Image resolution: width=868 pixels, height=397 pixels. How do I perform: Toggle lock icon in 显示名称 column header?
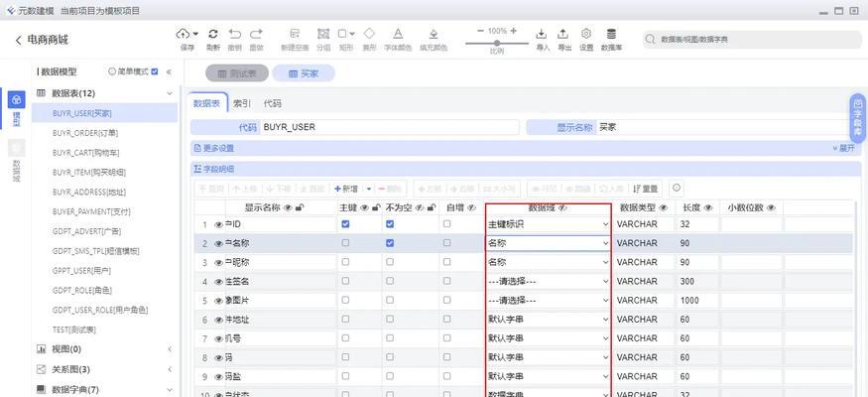pos(299,208)
